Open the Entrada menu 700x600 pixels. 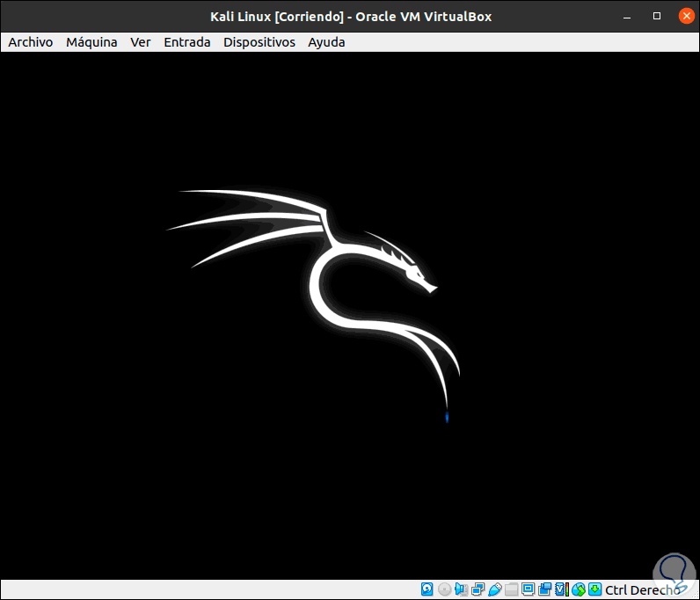[x=187, y=42]
